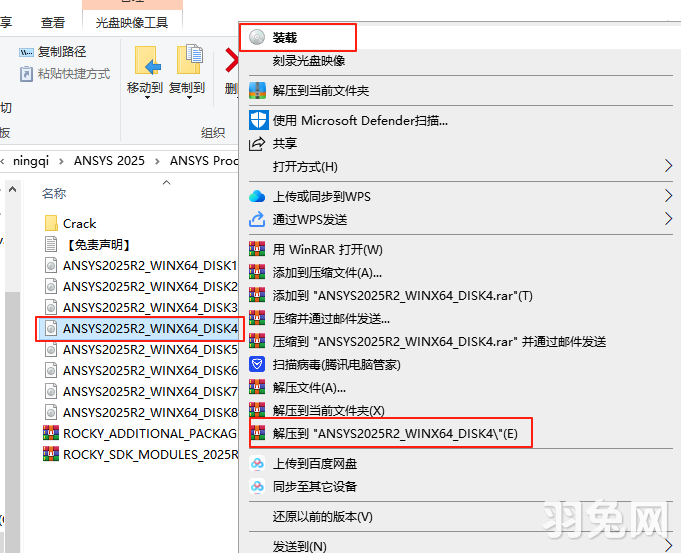Click the sync to other devices icon
This screenshot has width=681, height=553.
click(x=257, y=486)
